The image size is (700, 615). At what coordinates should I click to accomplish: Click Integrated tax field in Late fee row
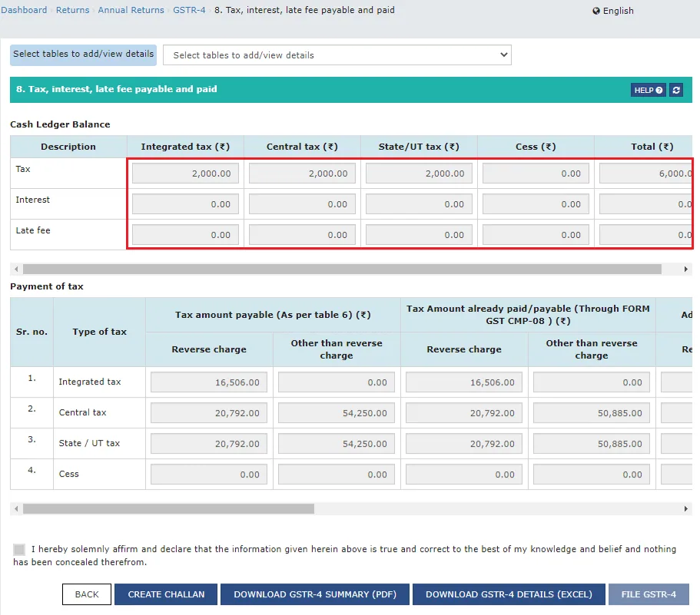pos(185,235)
